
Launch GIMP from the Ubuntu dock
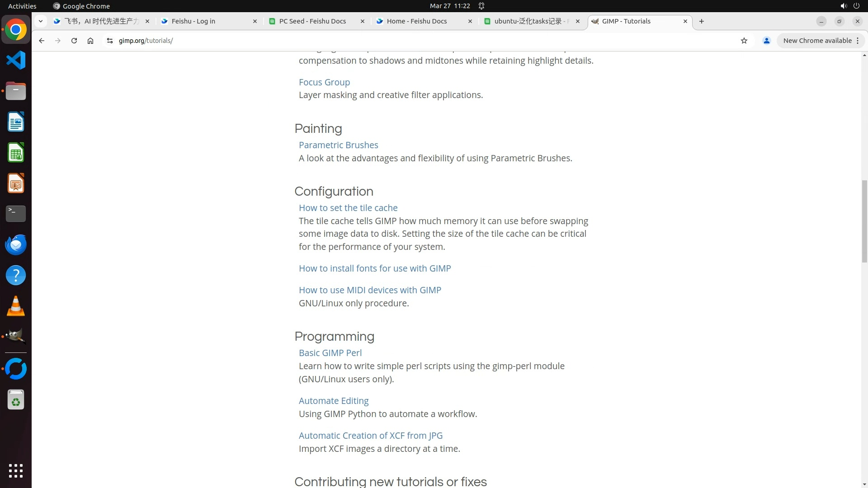tap(16, 336)
